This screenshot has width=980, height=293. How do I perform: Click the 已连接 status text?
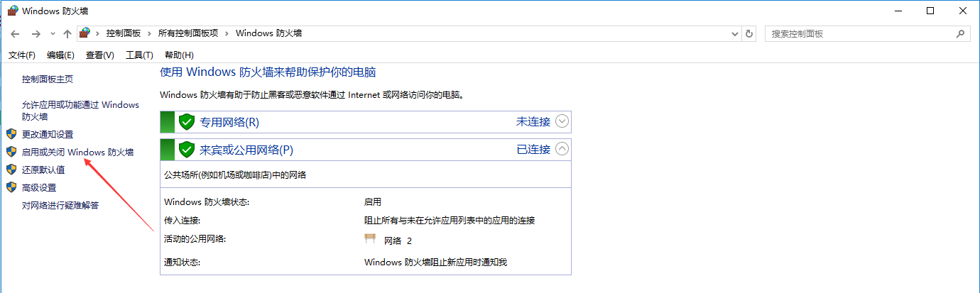click(533, 149)
